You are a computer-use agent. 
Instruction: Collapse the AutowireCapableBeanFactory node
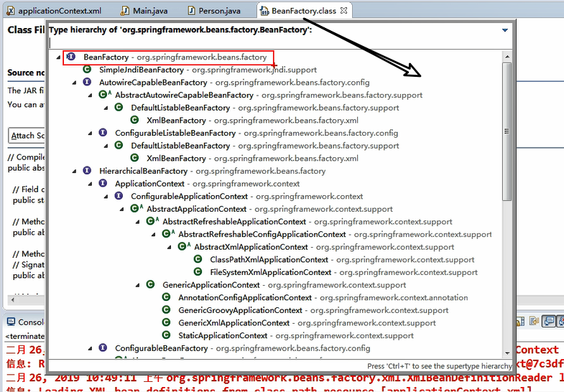tap(74, 83)
